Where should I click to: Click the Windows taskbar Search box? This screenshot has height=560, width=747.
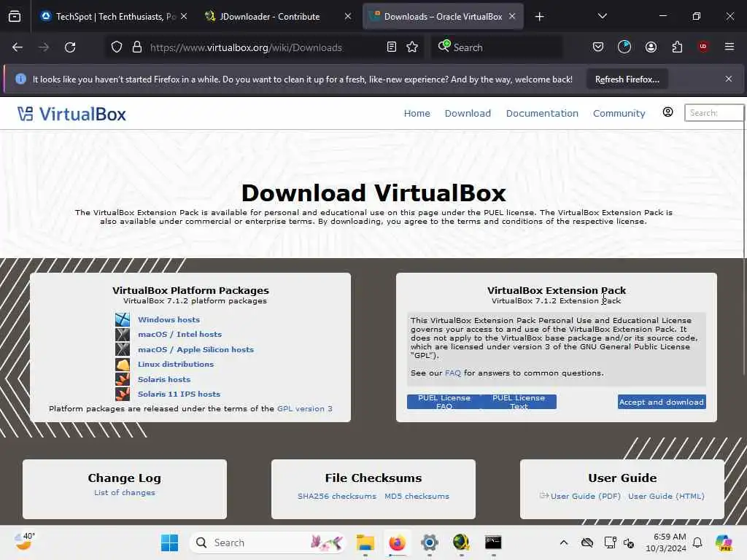click(x=267, y=542)
